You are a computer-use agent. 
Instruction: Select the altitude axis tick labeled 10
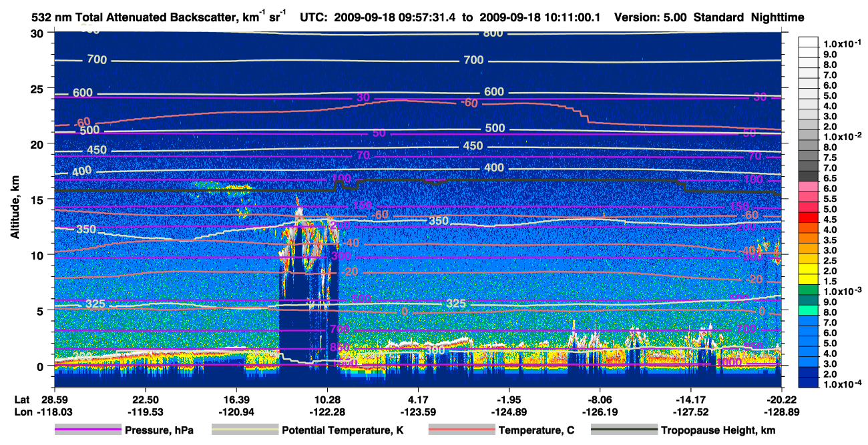(x=38, y=254)
